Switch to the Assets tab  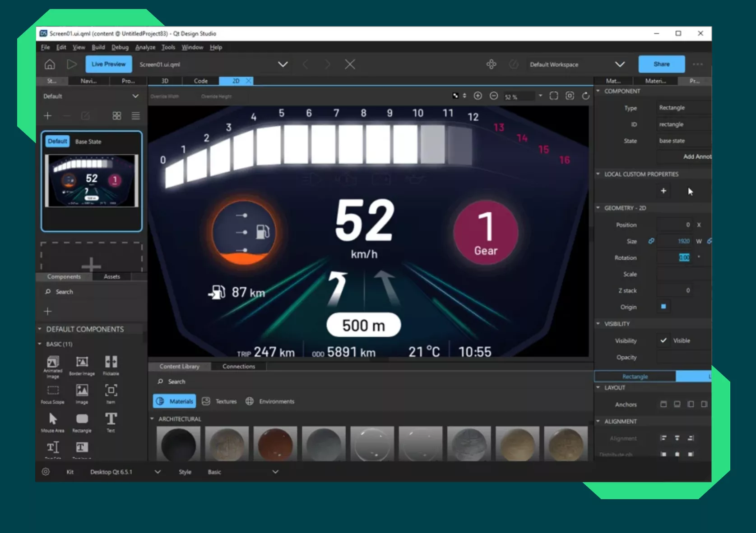[112, 277]
